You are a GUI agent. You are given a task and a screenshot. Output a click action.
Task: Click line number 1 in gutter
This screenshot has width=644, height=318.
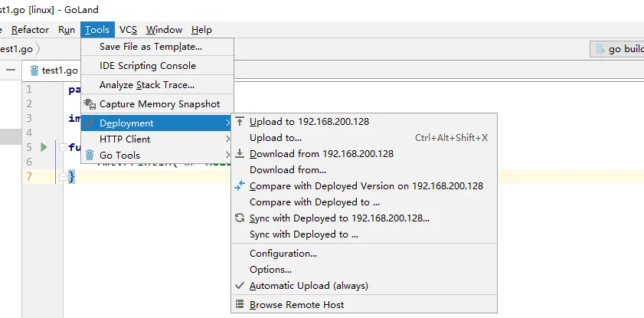pyautogui.click(x=29, y=90)
